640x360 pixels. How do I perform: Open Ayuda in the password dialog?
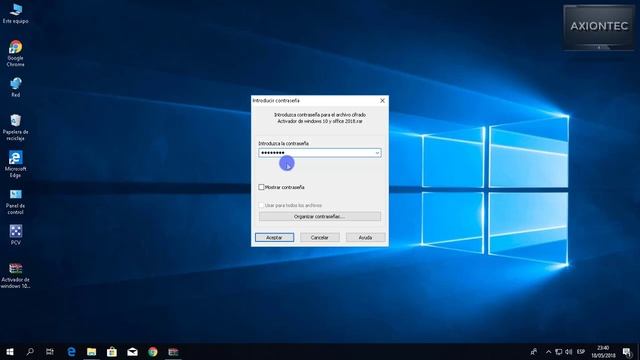[365, 237]
